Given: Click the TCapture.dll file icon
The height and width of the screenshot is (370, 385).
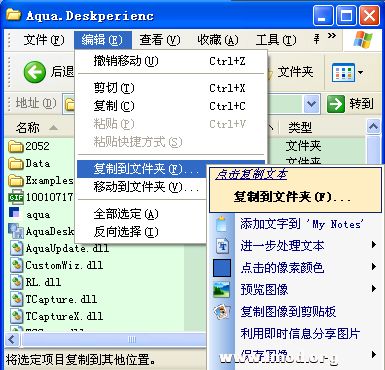Looking at the screenshot, I should [x=16, y=299].
